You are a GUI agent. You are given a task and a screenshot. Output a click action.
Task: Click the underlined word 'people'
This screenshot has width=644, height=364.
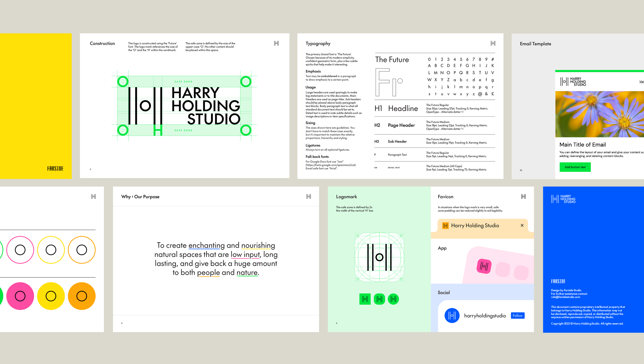208,272
